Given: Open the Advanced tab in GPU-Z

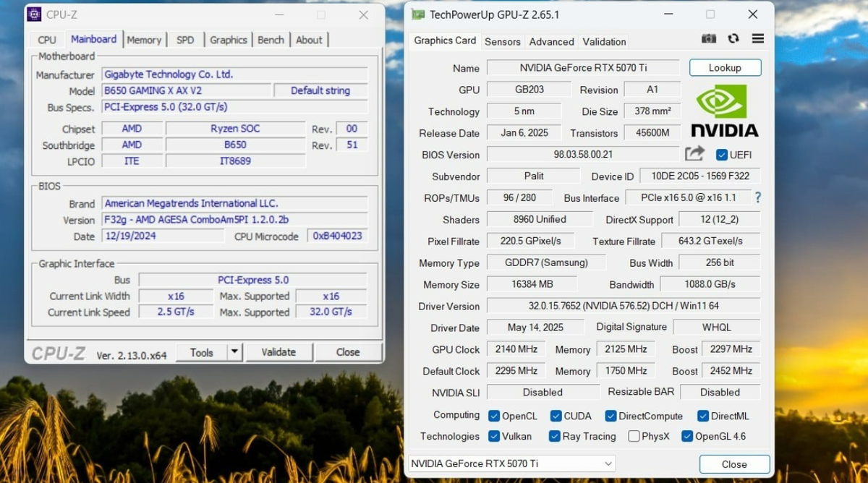Looking at the screenshot, I should (x=552, y=41).
